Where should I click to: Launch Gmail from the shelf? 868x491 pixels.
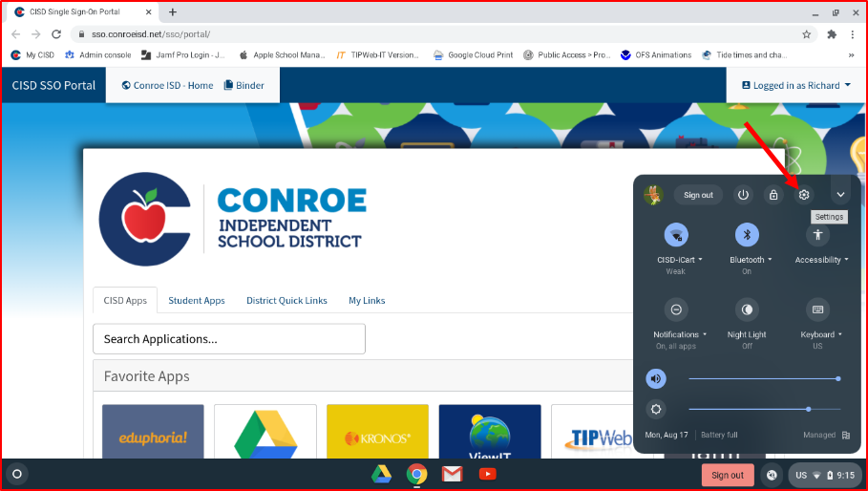click(x=452, y=474)
